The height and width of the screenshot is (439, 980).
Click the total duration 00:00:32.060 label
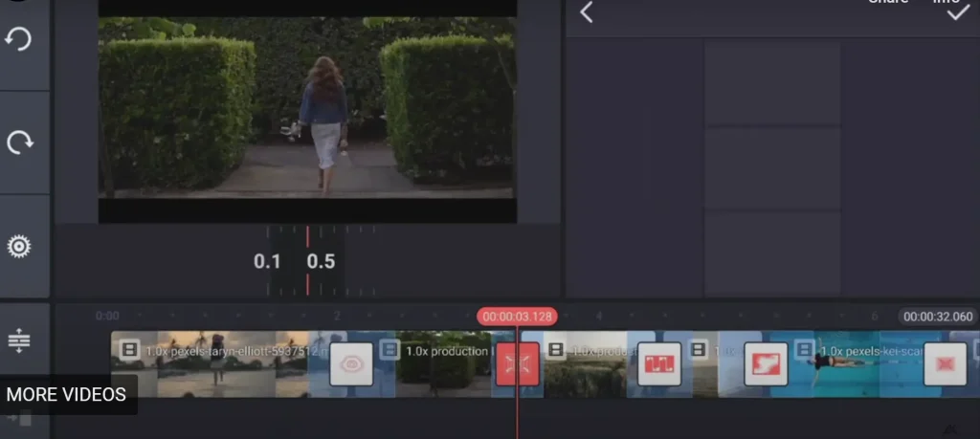(x=937, y=317)
